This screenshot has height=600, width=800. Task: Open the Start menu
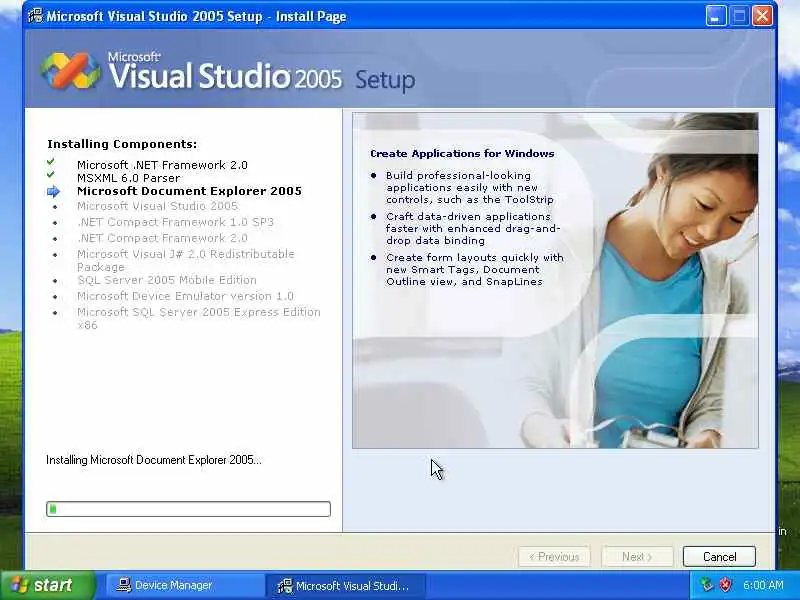(x=48, y=585)
